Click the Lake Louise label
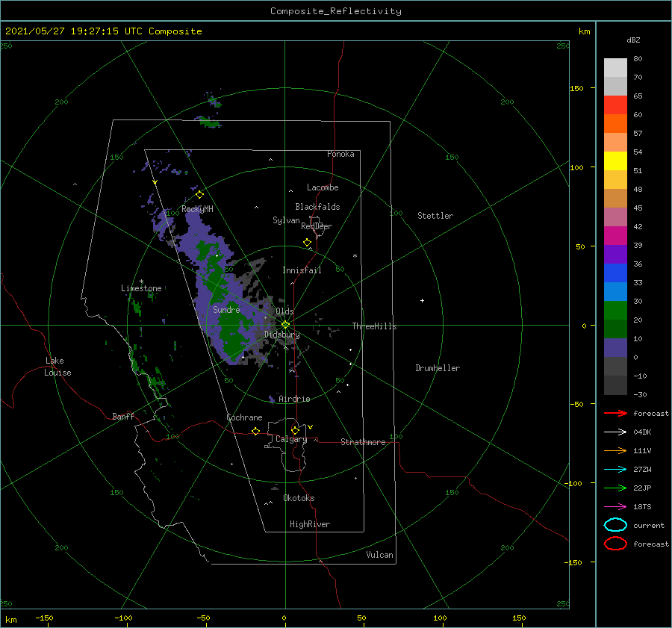This screenshot has width=672, height=628. tap(57, 367)
